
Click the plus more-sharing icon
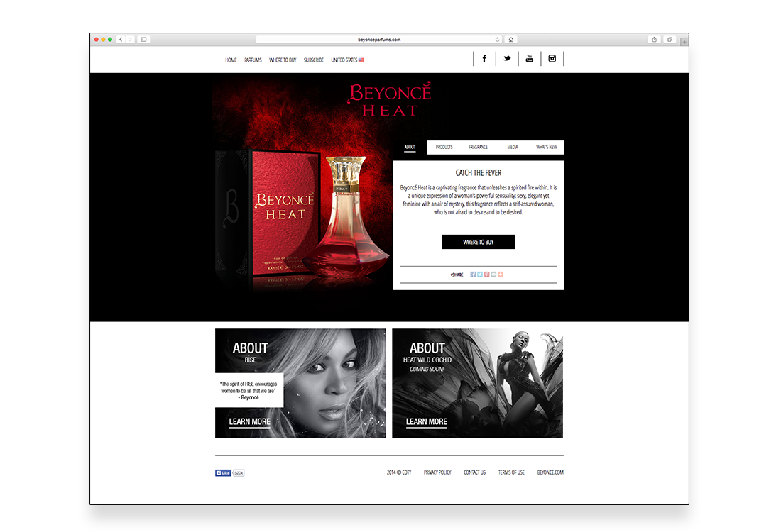click(x=501, y=275)
